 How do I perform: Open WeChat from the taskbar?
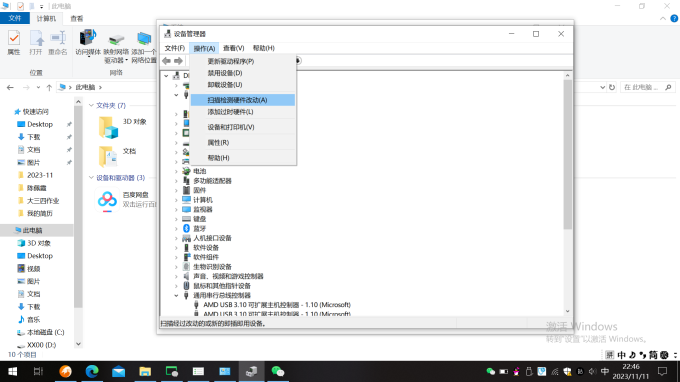click(278, 372)
